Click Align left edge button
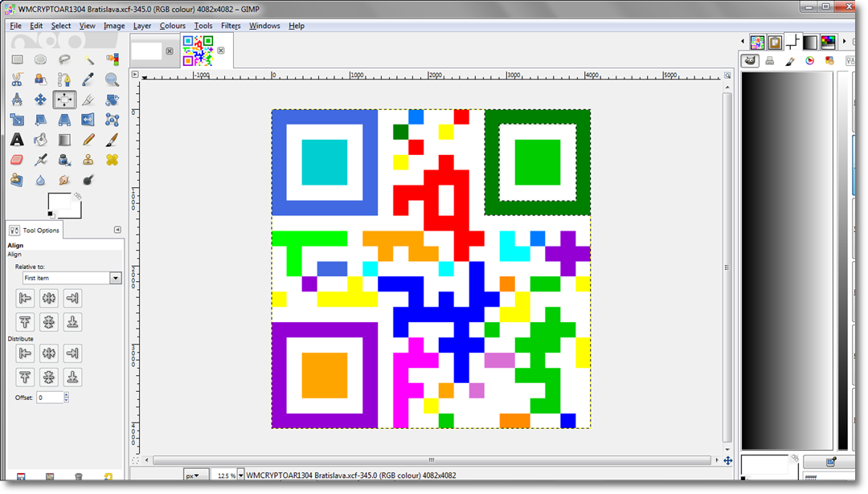This screenshot has width=868, height=494. (x=25, y=298)
